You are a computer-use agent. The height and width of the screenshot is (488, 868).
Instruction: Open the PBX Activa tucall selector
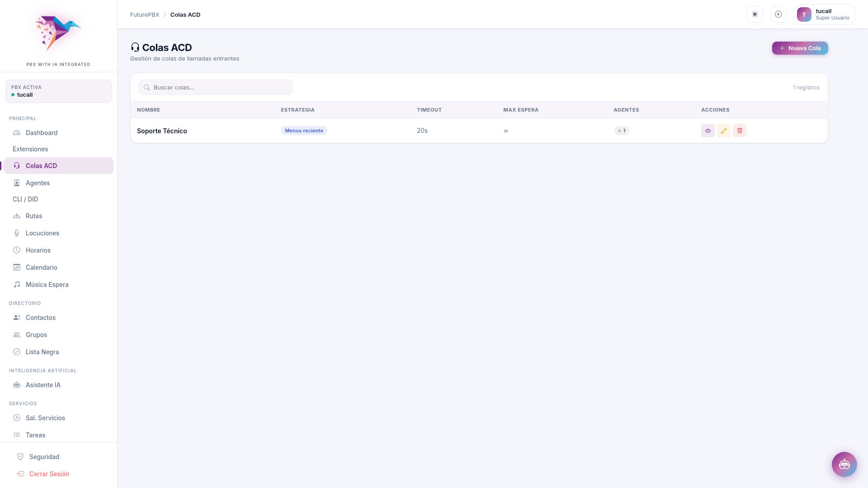[58, 91]
